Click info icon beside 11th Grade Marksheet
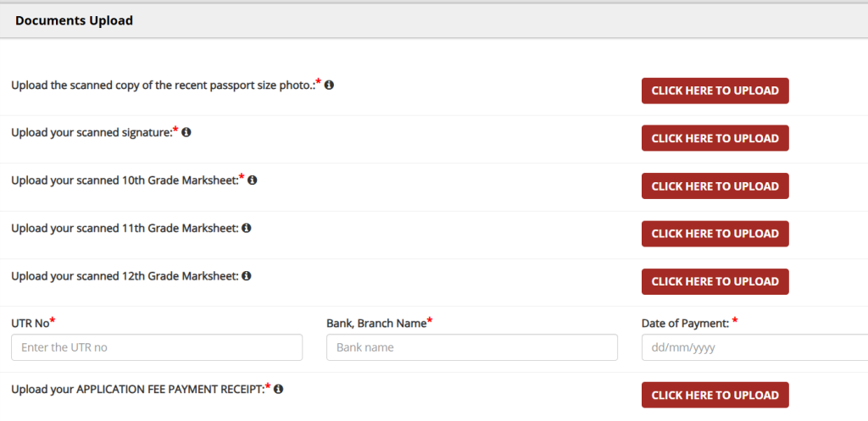The height and width of the screenshot is (421, 868). [247, 228]
